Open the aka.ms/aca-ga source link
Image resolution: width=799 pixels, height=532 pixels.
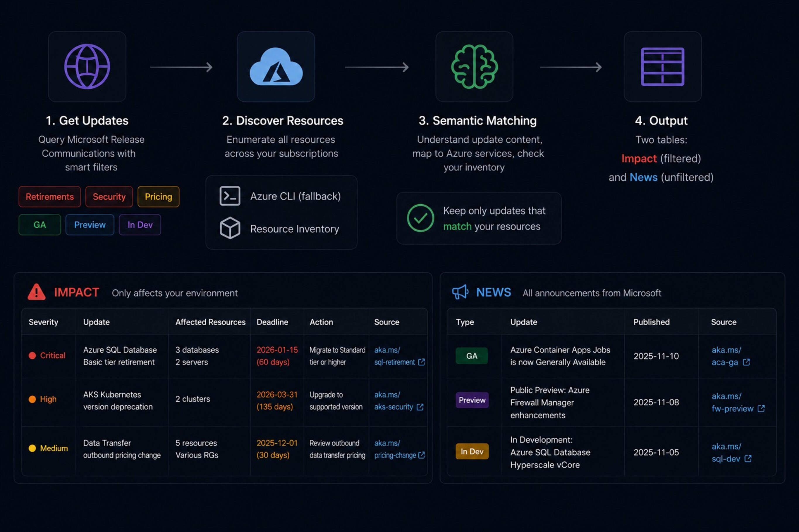726,356
